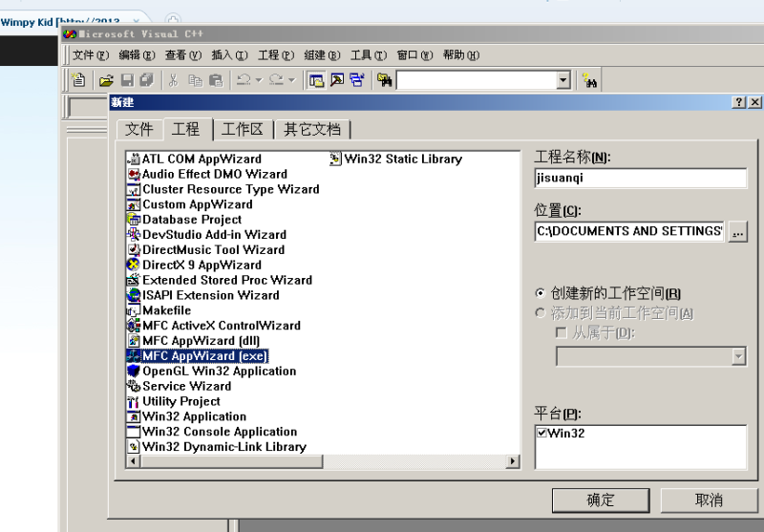This screenshot has height=532, width=764.
Task: Select the DirectX 9 AppWizard icon
Action: tap(133, 265)
